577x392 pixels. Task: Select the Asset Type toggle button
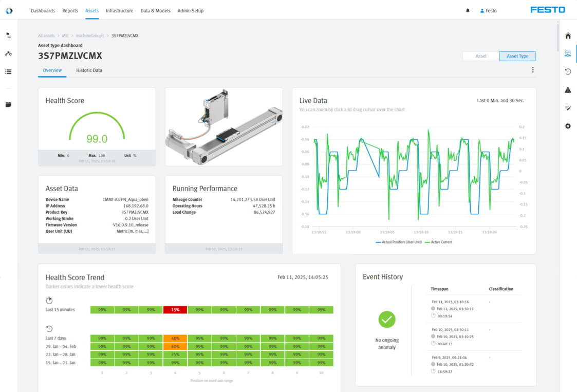point(517,56)
